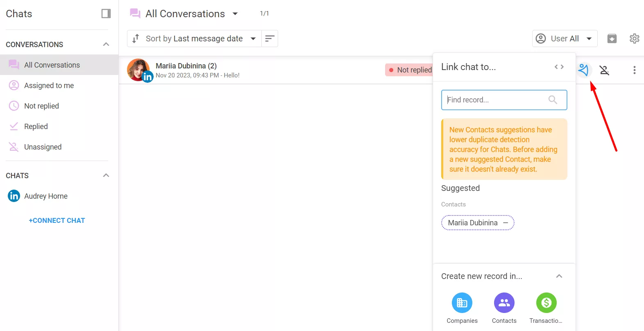Open Unassigned conversations
This screenshot has width=644, height=331.
click(59, 147)
